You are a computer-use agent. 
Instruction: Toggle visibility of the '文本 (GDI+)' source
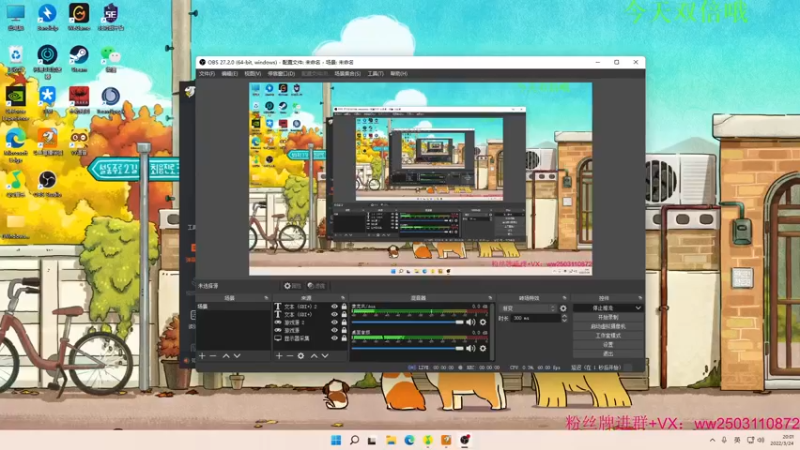[335, 314]
